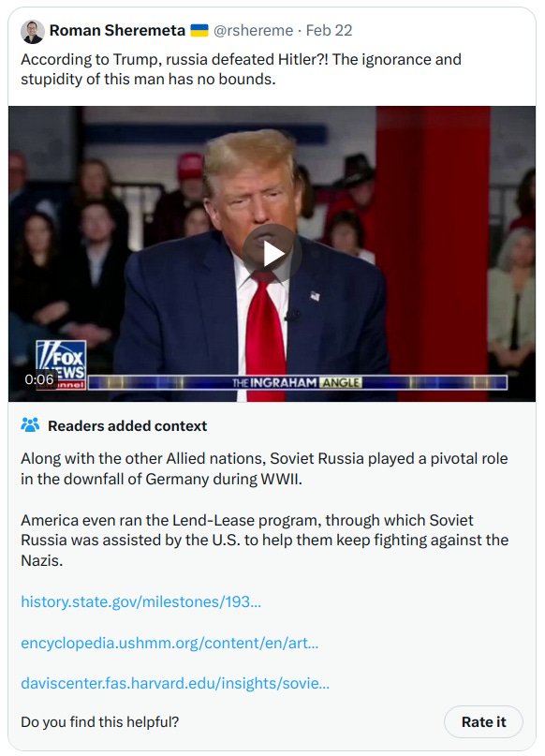Screen dimensions: 545x756
Task: Click The Ingraham Angle banner in video
Action: tap(297, 383)
